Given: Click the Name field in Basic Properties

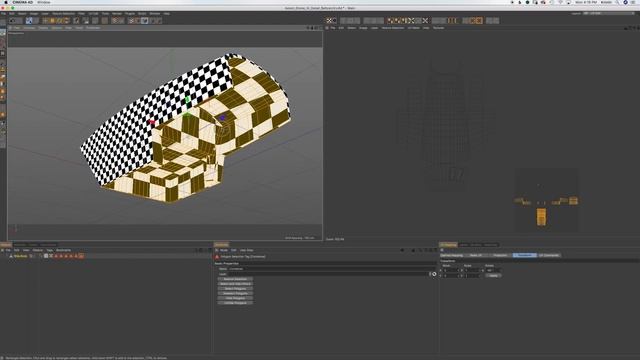Looking at the screenshot, I should (x=331, y=269).
